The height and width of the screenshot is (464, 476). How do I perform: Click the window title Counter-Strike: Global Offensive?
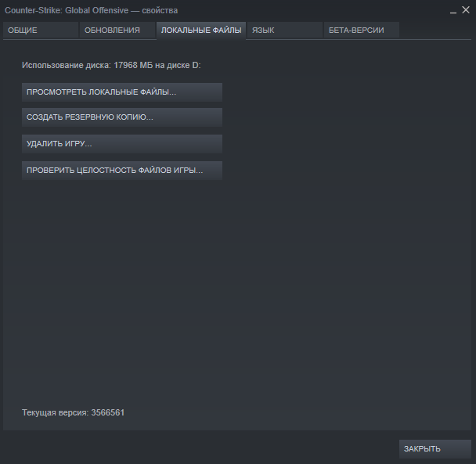[x=67, y=10]
